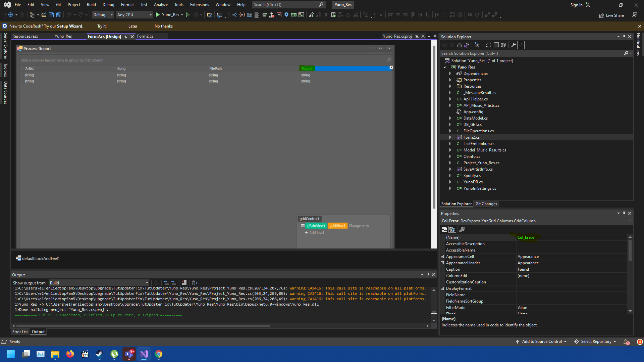Click Go to Previous Message icon in Output

pyautogui.click(x=166, y=283)
